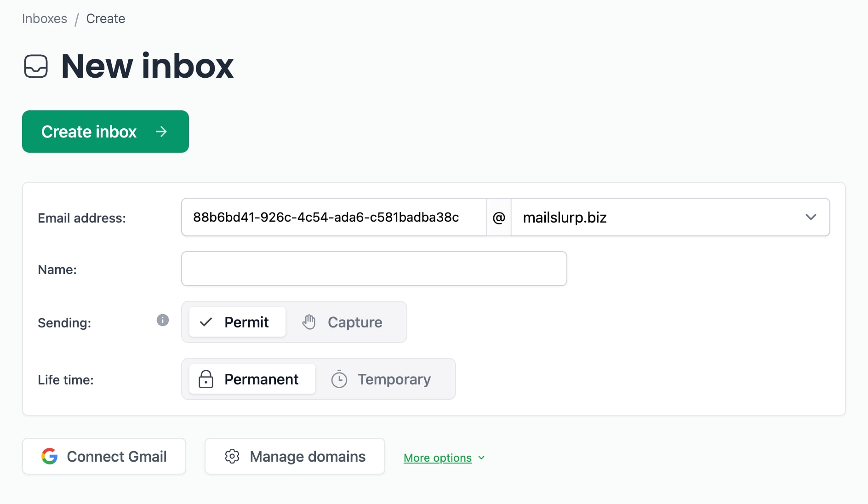
Task: Click the Google logo in Connect Gmail button
Action: (50, 456)
